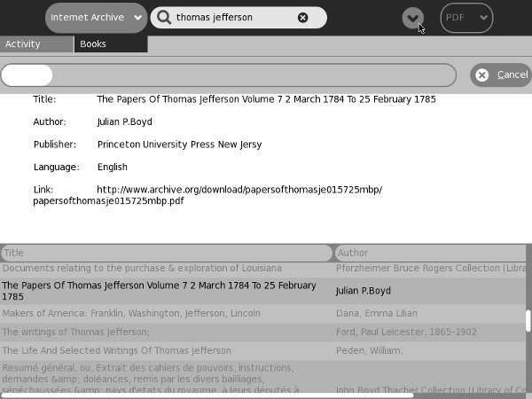Choose 'The Life And Selected Writings' book

pyautogui.click(x=116, y=351)
